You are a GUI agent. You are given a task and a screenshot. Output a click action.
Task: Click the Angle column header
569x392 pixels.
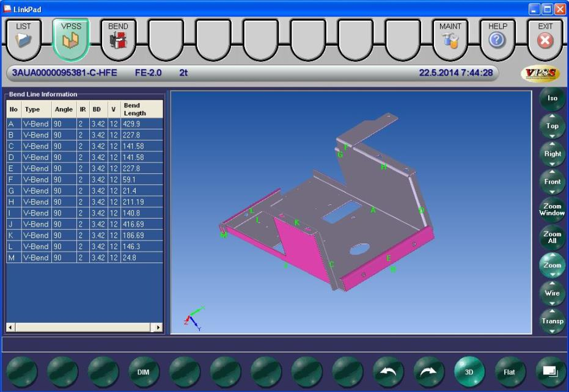point(64,109)
